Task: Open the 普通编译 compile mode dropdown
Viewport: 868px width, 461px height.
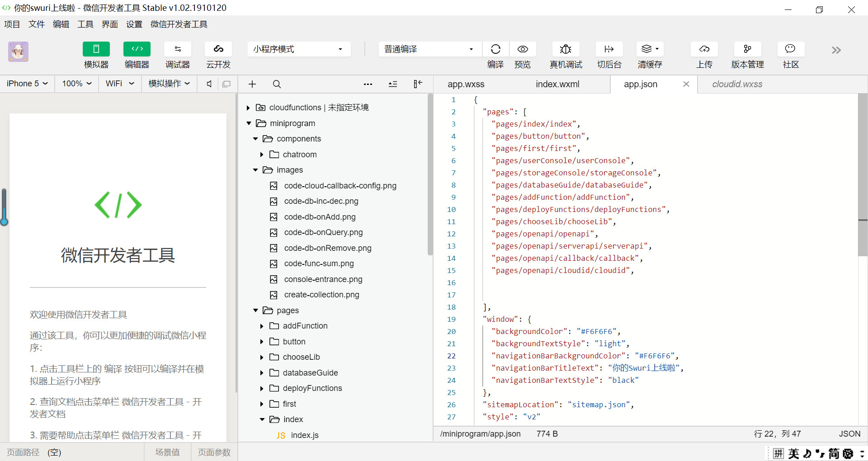Action: point(430,49)
